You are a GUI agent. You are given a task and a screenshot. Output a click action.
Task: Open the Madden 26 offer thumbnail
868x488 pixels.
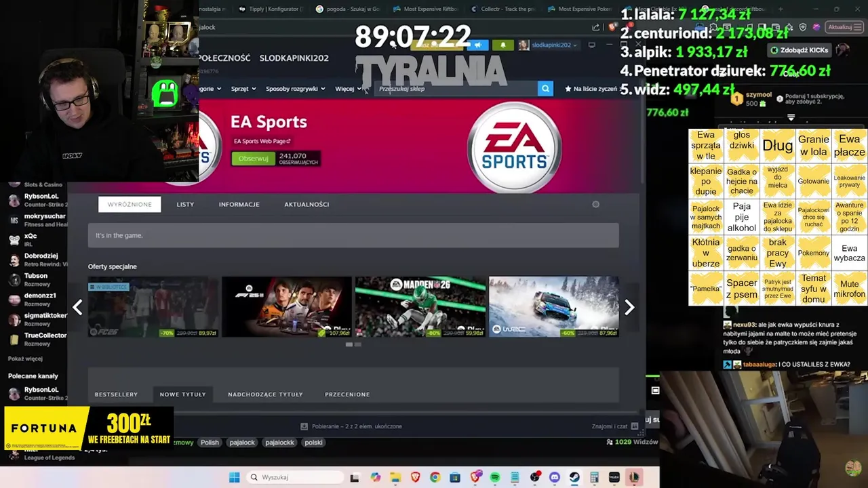click(x=420, y=307)
